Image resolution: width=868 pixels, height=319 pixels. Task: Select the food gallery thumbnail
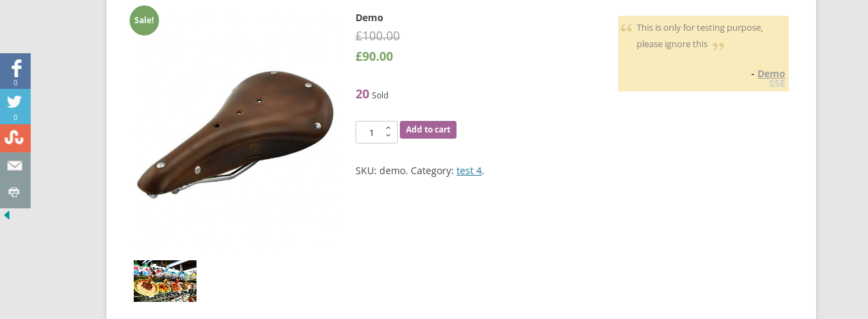[165, 281]
